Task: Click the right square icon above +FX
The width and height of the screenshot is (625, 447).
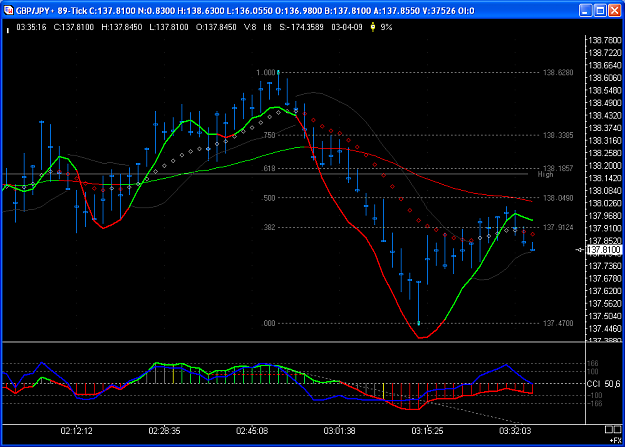Action: point(618,429)
